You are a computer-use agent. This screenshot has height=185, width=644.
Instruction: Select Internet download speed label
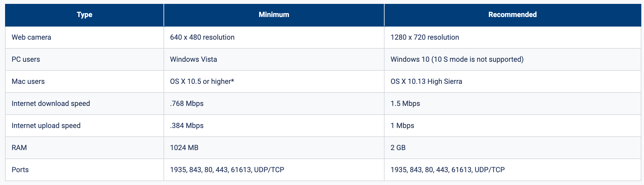click(51, 104)
